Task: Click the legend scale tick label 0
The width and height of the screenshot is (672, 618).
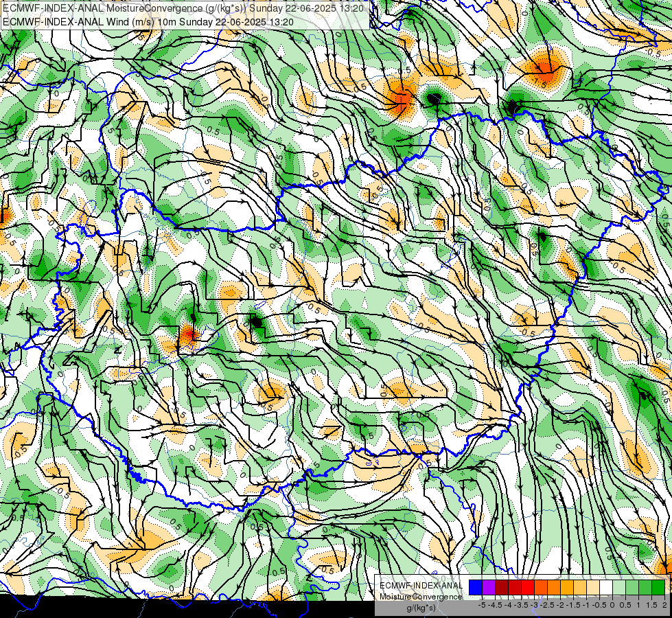Action: tap(612, 605)
